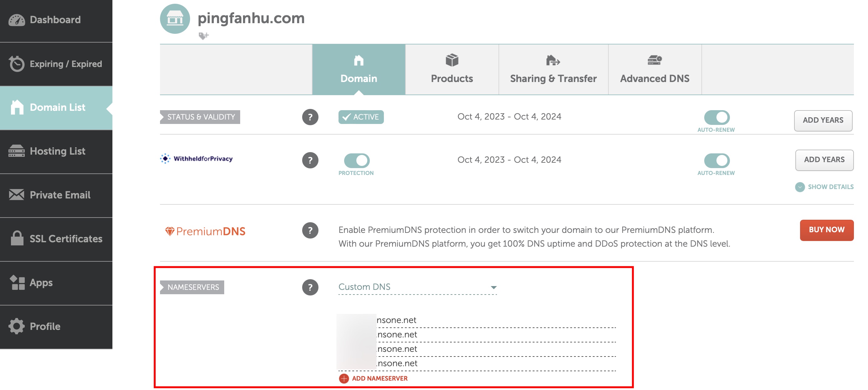This screenshot has width=868, height=390.
Task: Disable the privacy Protection toggle
Action: [356, 160]
